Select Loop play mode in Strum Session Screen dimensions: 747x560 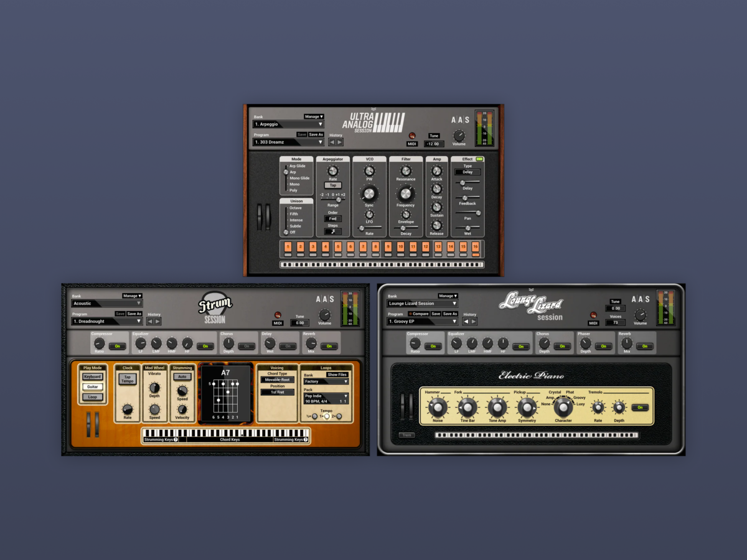93,397
